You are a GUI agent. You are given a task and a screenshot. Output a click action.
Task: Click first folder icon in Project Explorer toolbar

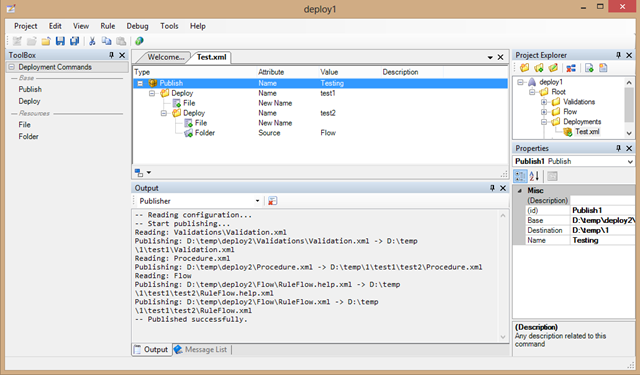pyautogui.click(x=524, y=68)
